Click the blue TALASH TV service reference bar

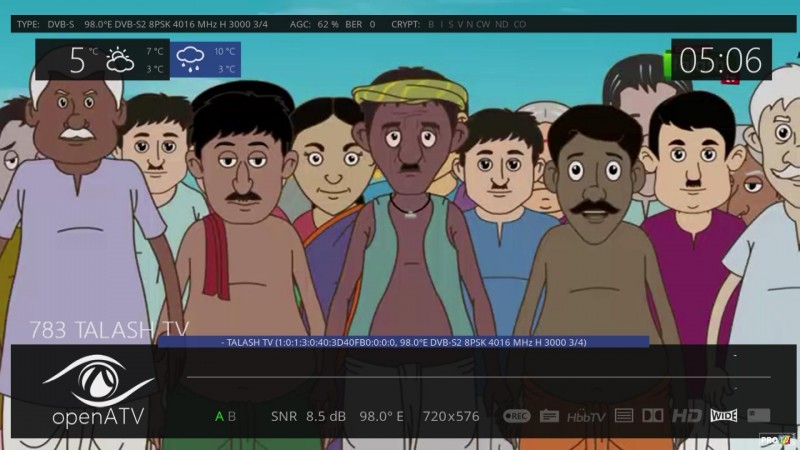pyautogui.click(x=403, y=342)
